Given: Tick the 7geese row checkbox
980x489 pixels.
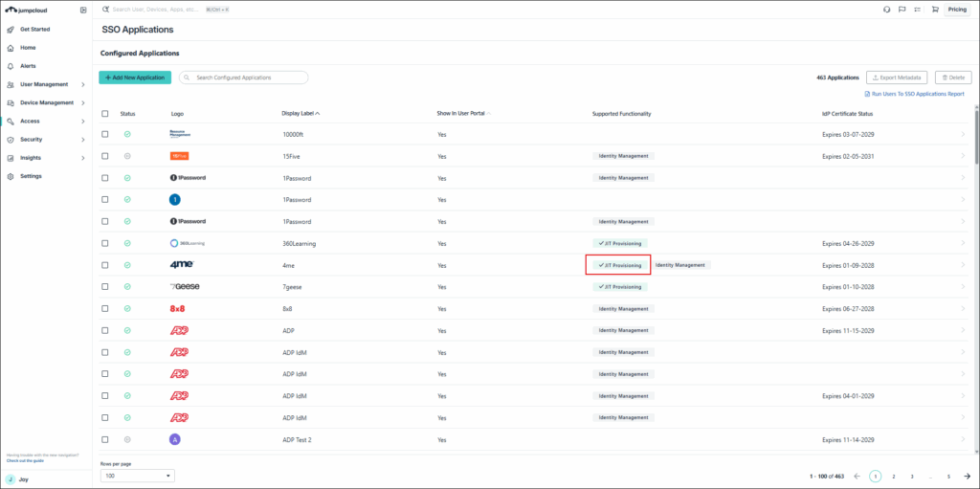Looking at the screenshot, I should pyautogui.click(x=105, y=286).
